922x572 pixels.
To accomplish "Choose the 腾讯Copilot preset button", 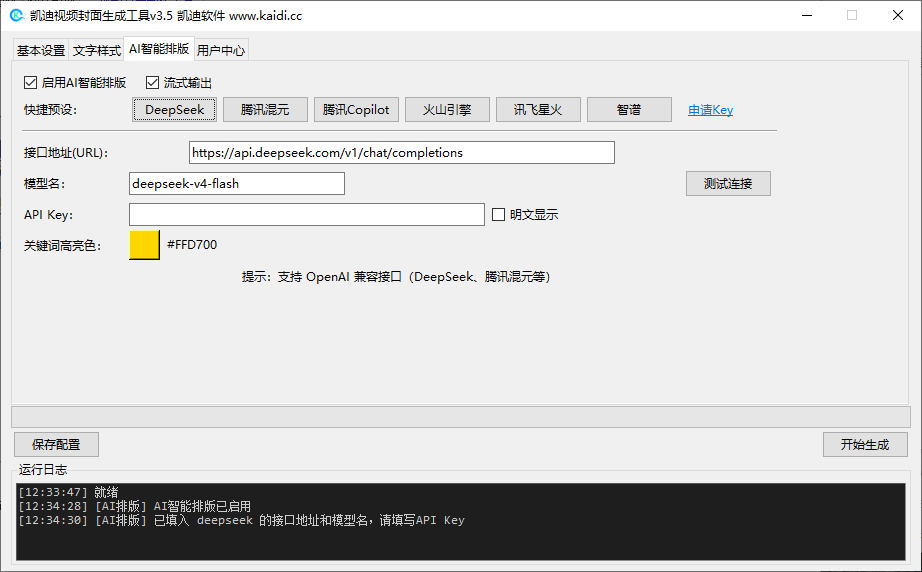I will coord(356,110).
